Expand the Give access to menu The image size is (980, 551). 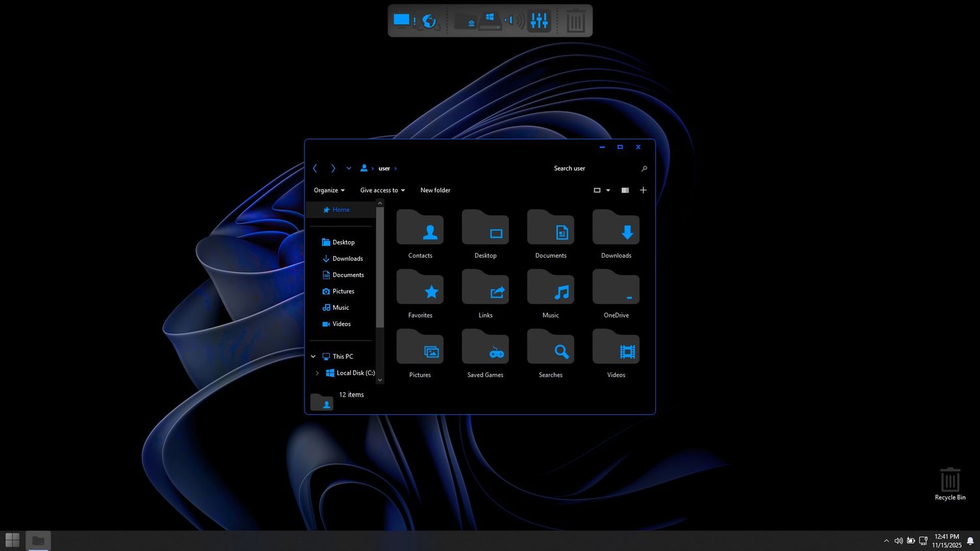click(x=382, y=190)
